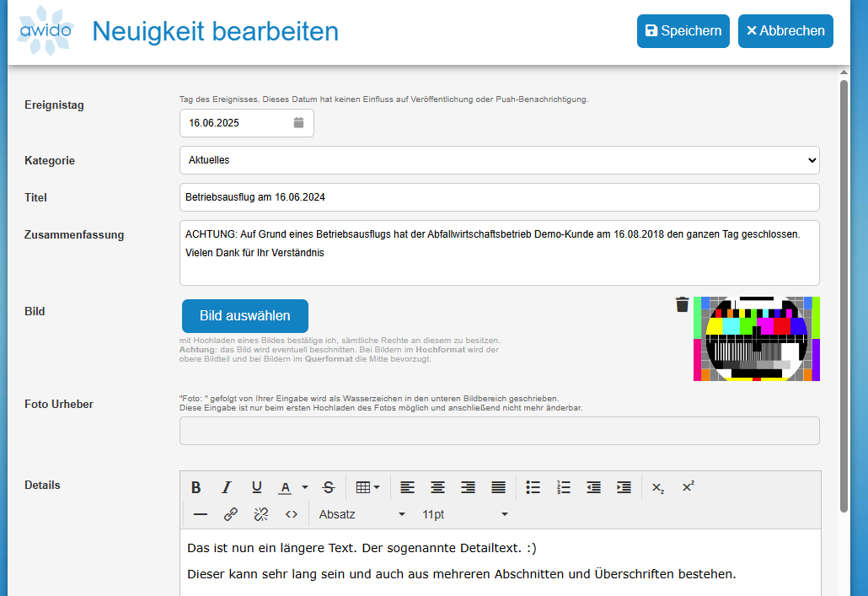Expand the Absatz paragraph format dropdown
868x596 pixels.
(362, 514)
